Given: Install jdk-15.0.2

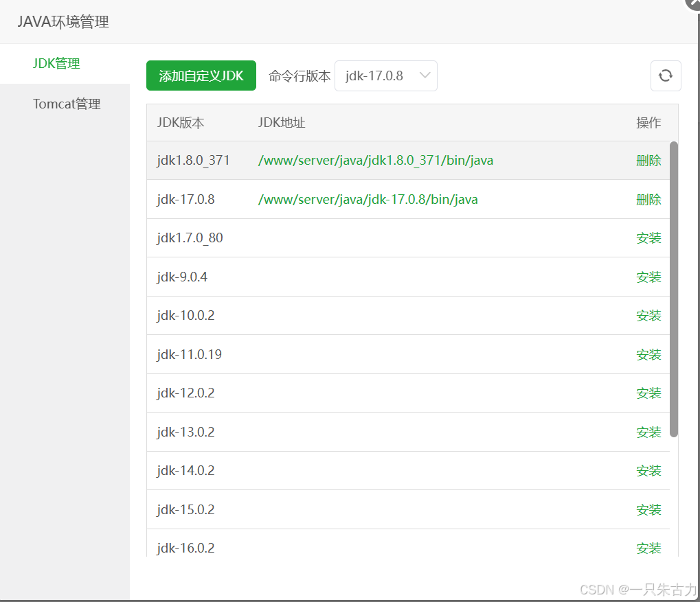Looking at the screenshot, I should pos(648,509).
